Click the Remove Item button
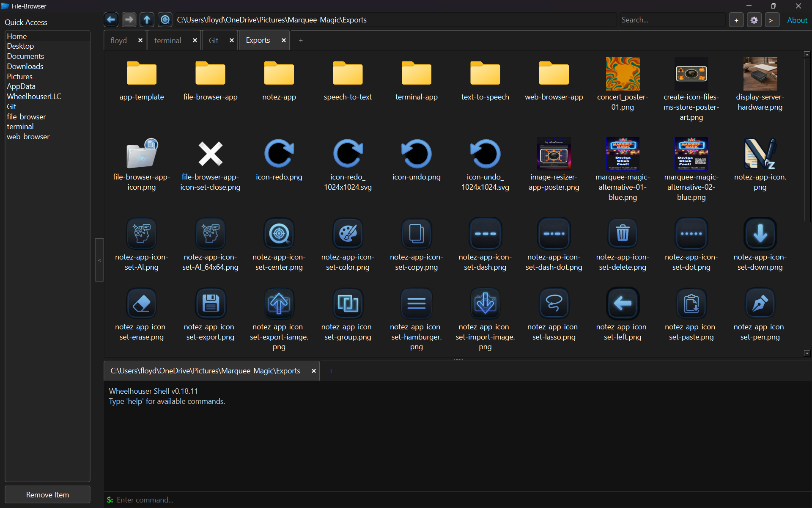This screenshot has height=508, width=812. click(47, 494)
